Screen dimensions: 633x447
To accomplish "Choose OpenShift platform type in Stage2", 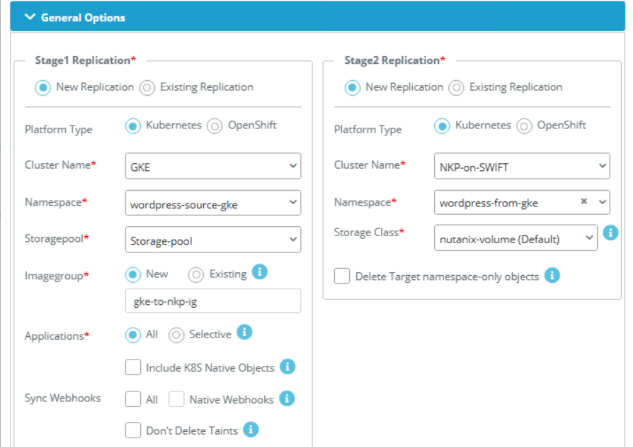I will 524,126.
